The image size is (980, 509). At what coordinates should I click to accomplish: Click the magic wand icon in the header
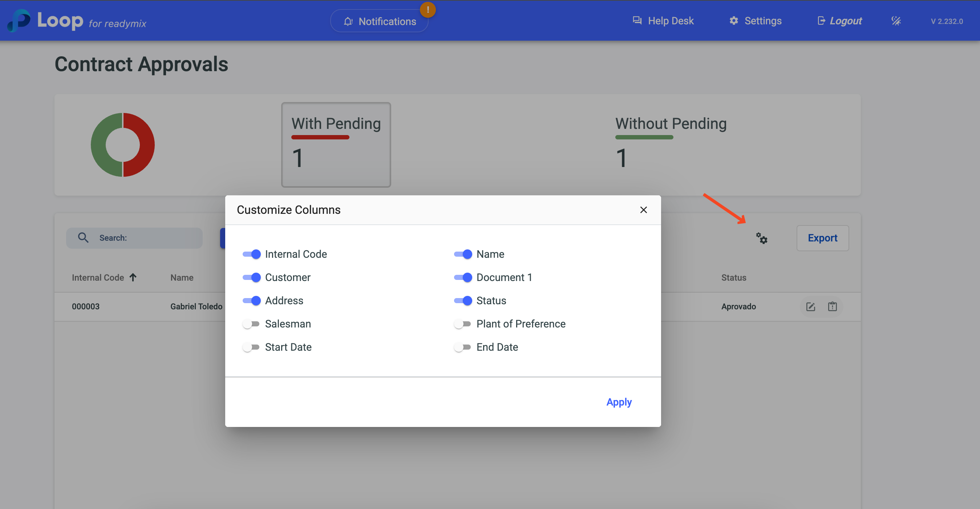tap(896, 21)
